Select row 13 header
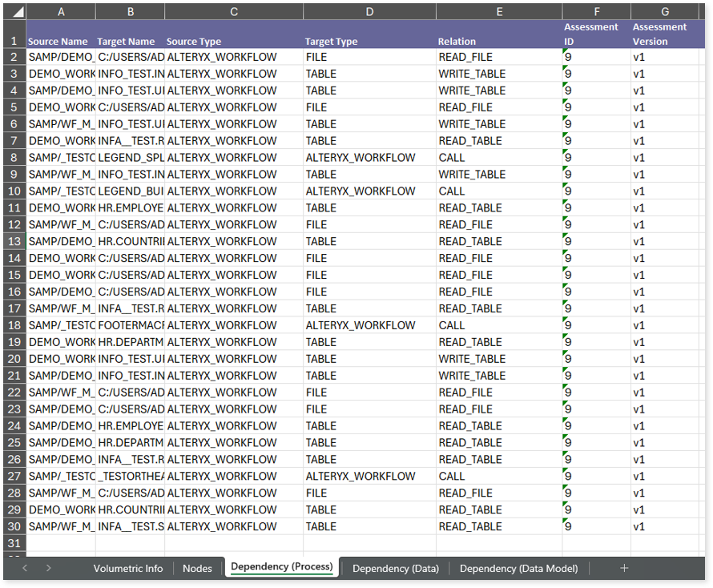This screenshot has height=588, width=713. (14, 241)
